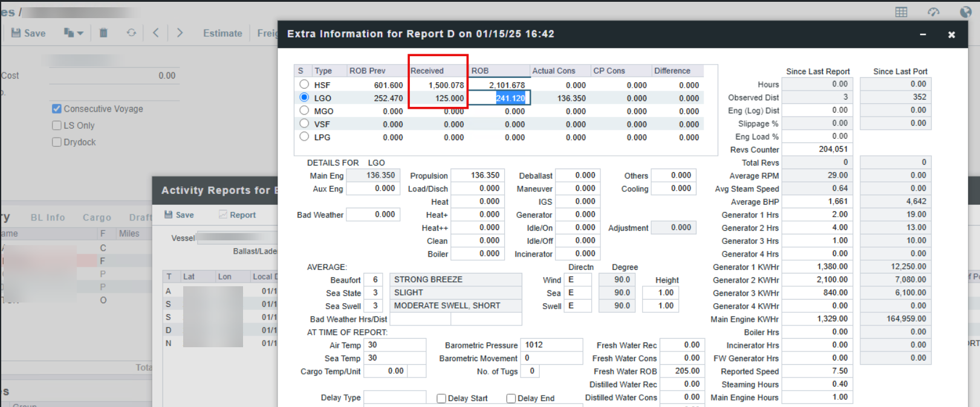This screenshot has height=407, width=980.
Task: Tick the Delay Start checkbox
Action: point(441,399)
